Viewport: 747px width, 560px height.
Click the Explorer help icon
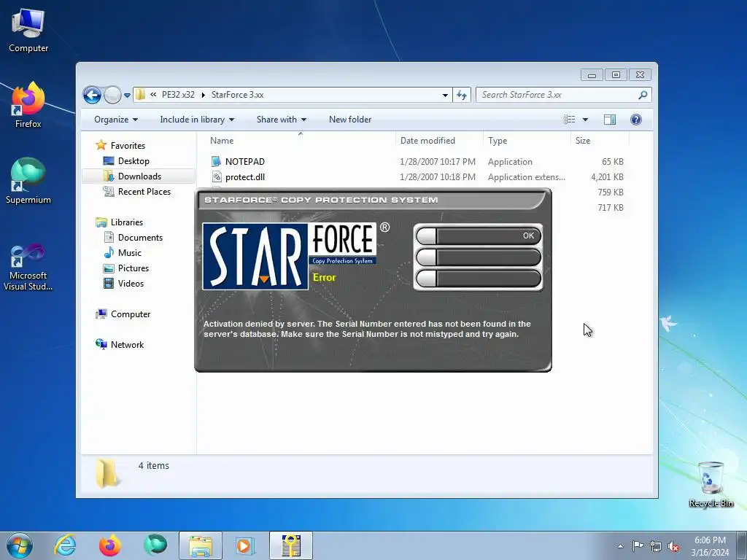(x=636, y=120)
